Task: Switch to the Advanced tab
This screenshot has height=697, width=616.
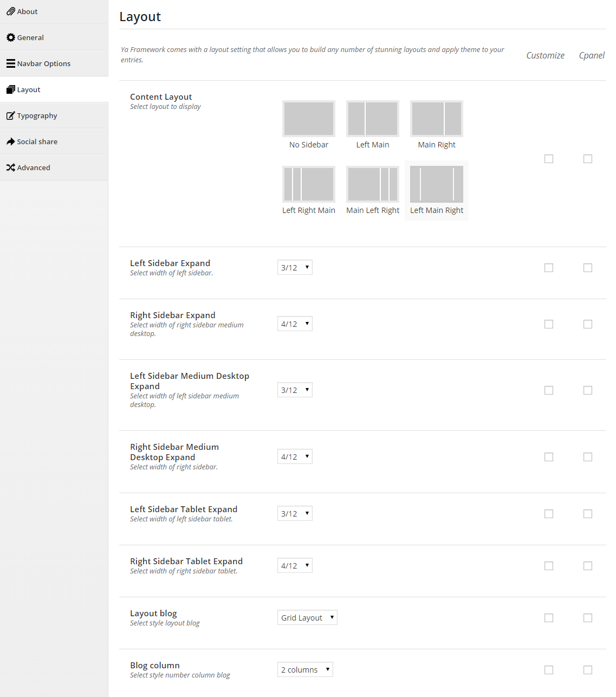Action: tap(54, 167)
